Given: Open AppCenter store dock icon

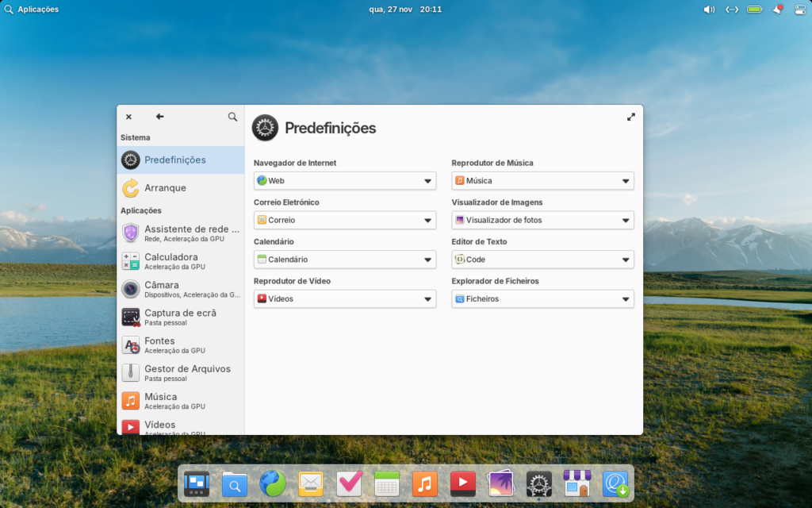Looking at the screenshot, I should (x=577, y=483).
